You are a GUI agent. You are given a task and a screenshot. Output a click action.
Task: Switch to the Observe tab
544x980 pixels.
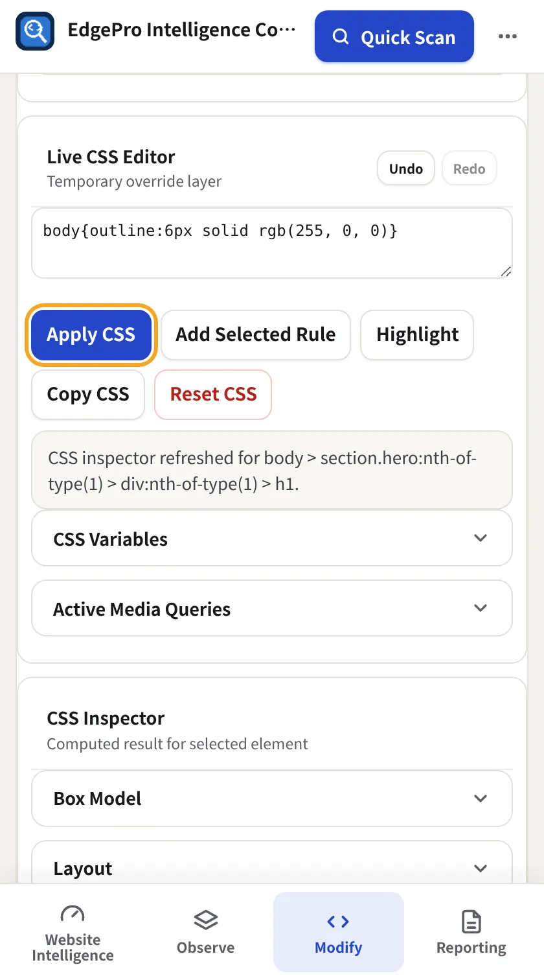click(x=206, y=932)
